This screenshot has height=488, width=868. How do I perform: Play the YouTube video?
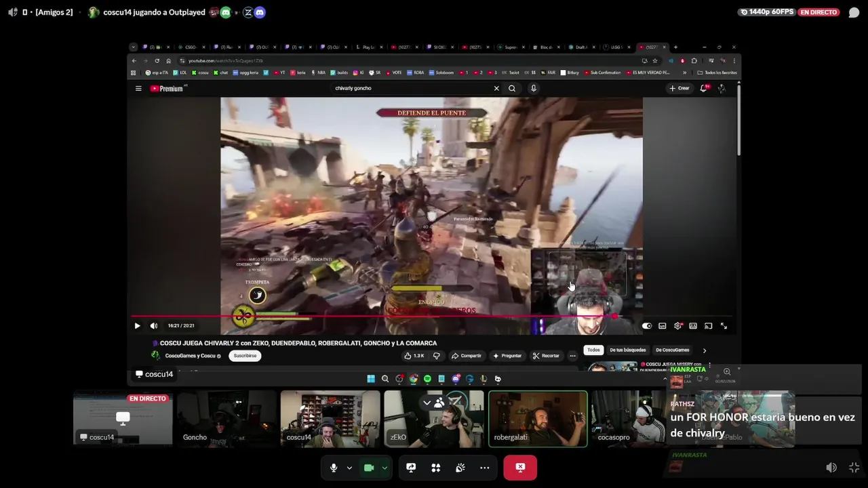(x=137, y=326)
